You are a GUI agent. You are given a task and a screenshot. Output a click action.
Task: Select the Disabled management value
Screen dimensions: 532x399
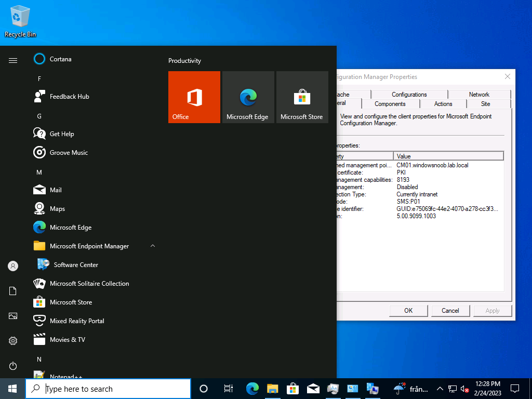[x=407, y=187]
